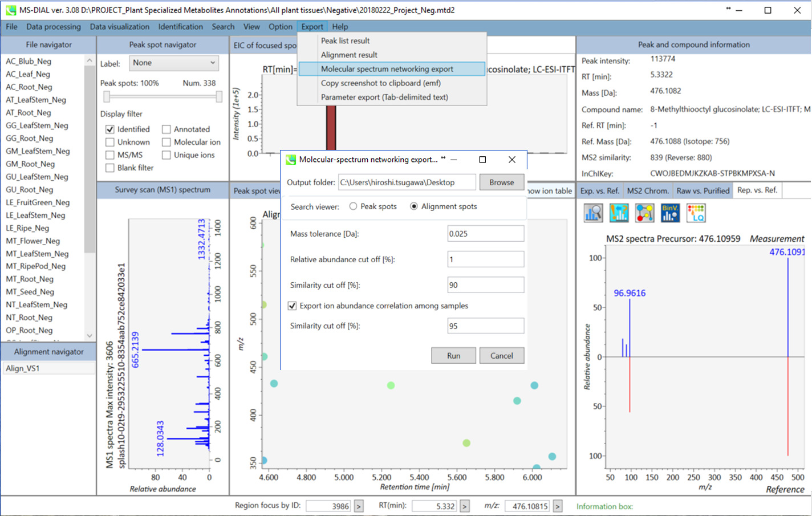Uncheck Export ion abundance correlation among samples
812x516 pixels.
point(293,306)
